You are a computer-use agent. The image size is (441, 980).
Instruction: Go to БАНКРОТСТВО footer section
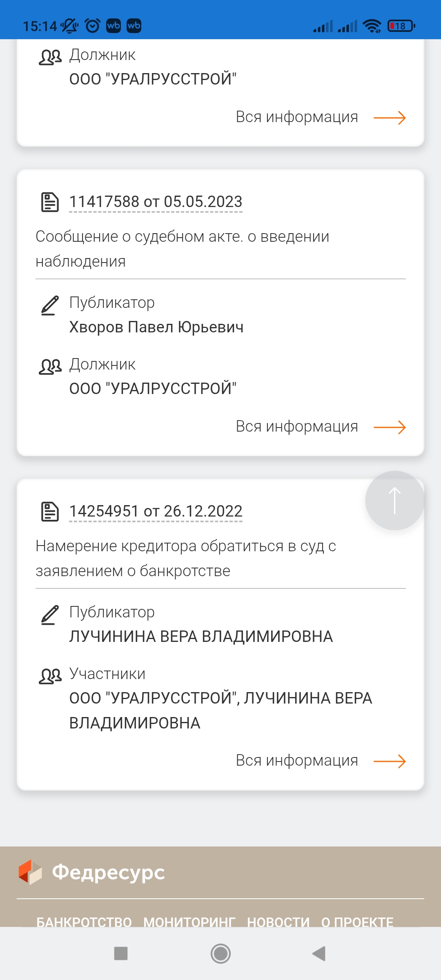84,922
